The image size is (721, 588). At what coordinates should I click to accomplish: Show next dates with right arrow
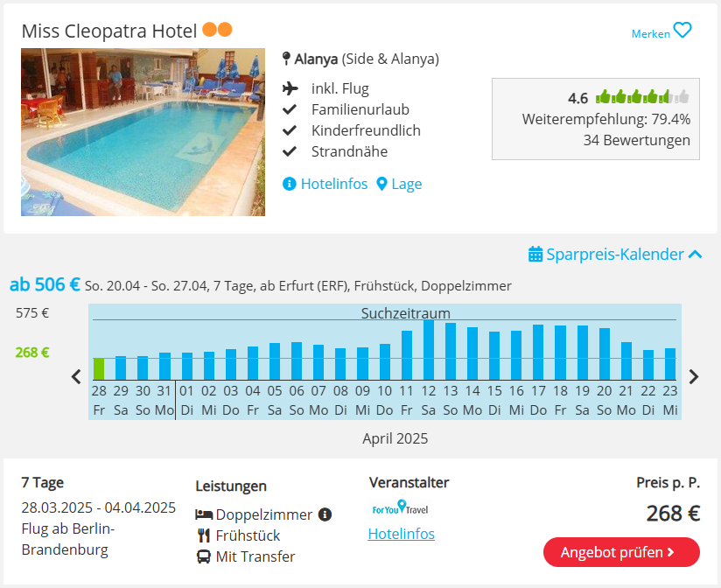coord(694,376)
